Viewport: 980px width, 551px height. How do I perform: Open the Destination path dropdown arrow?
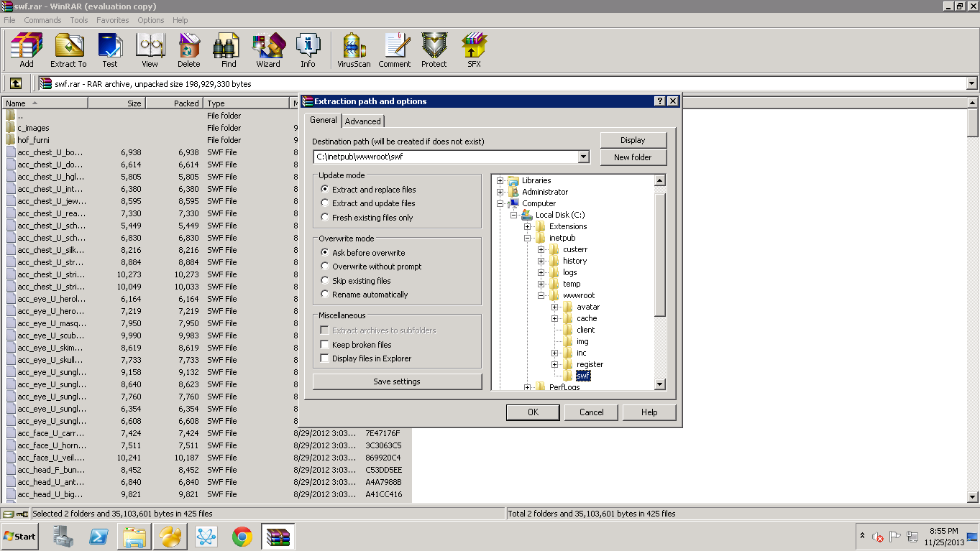click(583, 157)
